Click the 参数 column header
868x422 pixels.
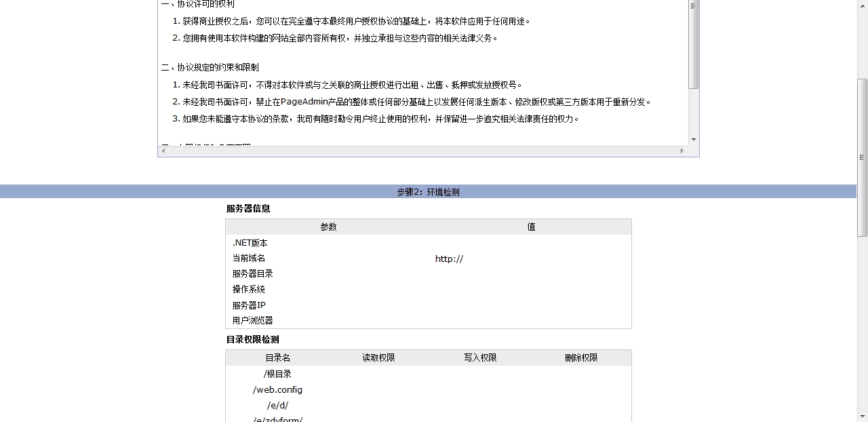(328, 227)
